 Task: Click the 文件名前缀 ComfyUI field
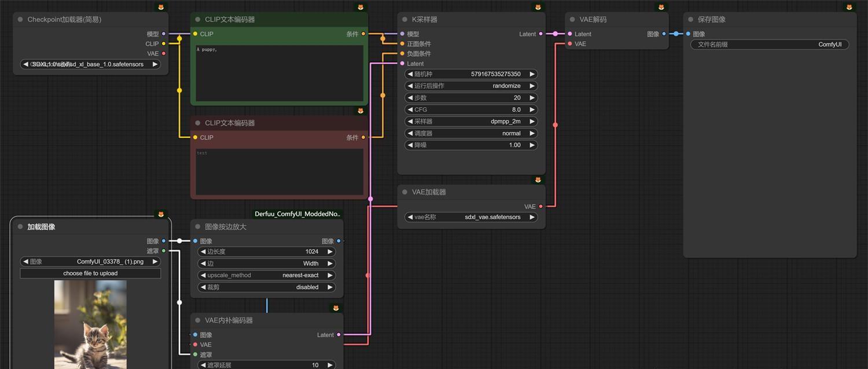tap(770, 45)
